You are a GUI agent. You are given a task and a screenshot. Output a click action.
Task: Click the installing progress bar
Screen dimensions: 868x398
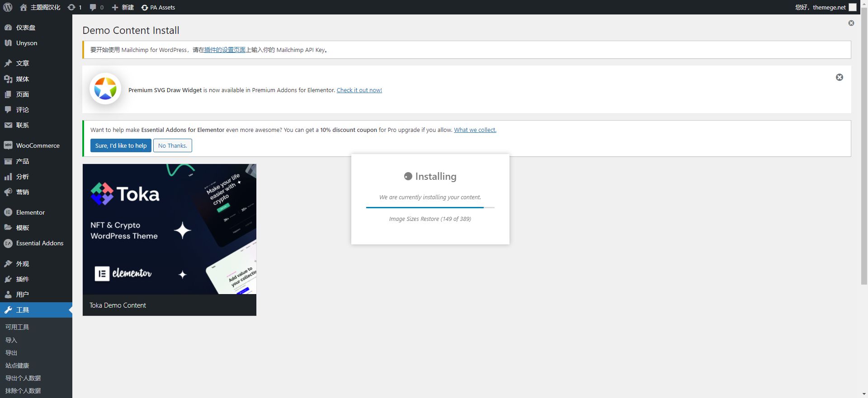click(430, 207)
